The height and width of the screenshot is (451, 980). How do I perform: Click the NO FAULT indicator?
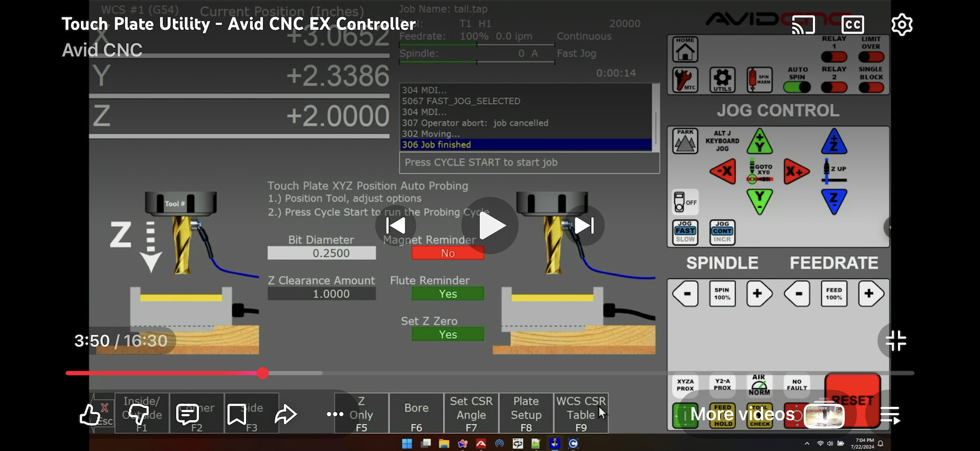click(x=796, y=385)
